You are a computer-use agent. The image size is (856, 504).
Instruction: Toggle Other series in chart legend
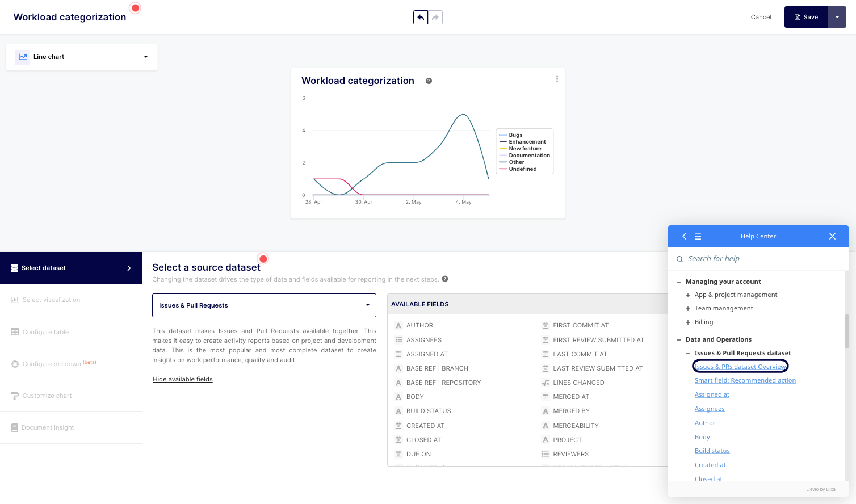pos(516,162)
